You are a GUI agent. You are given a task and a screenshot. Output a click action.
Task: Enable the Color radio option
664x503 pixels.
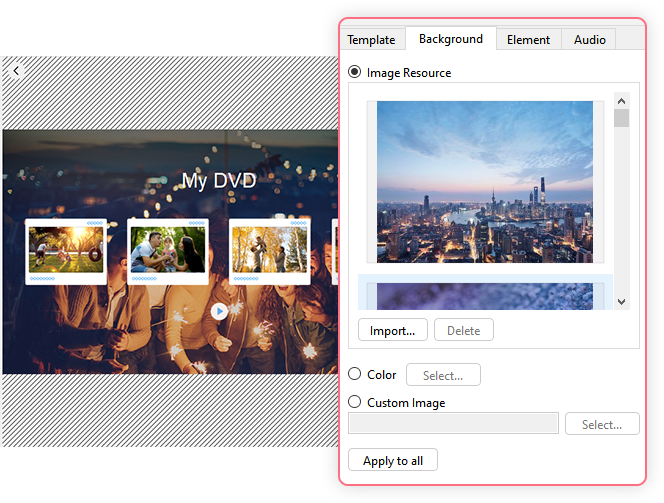[x=355, y=375]
